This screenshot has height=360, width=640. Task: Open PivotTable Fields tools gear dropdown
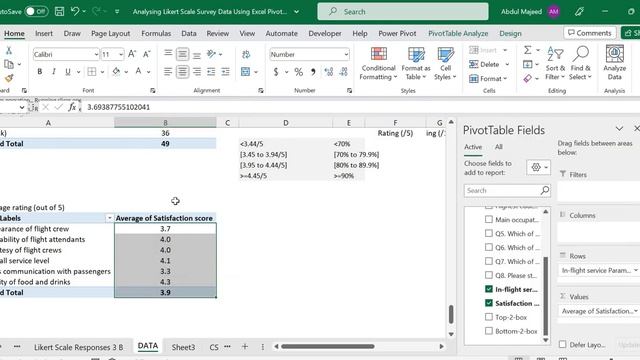(539, 167)
